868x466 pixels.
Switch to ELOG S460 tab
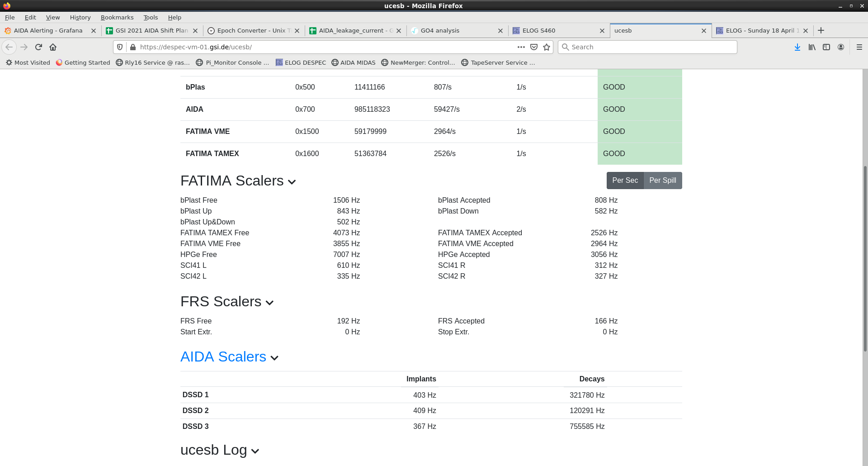(558, 31)
